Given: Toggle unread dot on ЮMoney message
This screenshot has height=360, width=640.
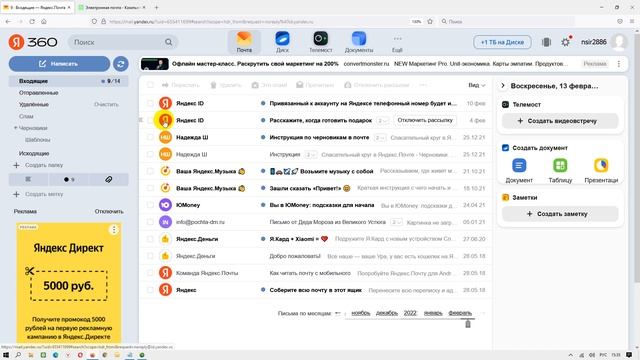Looking at the screenshot, I should tap(263, 205).
